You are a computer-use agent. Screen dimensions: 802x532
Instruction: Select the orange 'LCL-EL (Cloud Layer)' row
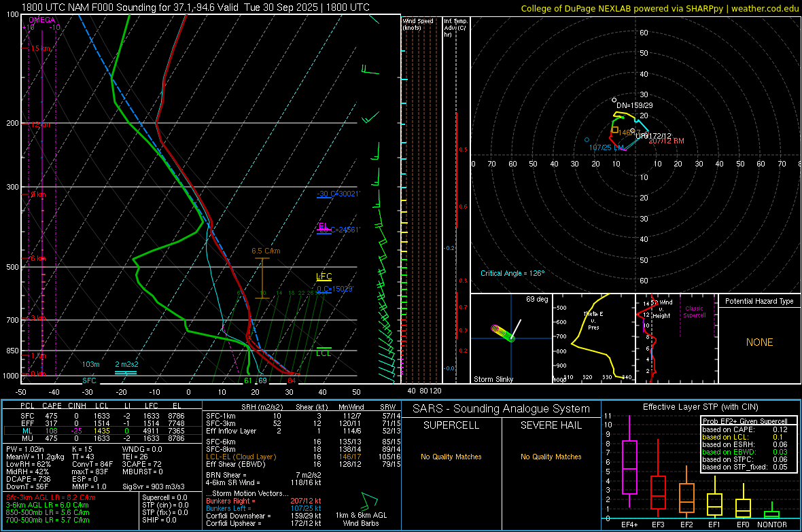303,457
